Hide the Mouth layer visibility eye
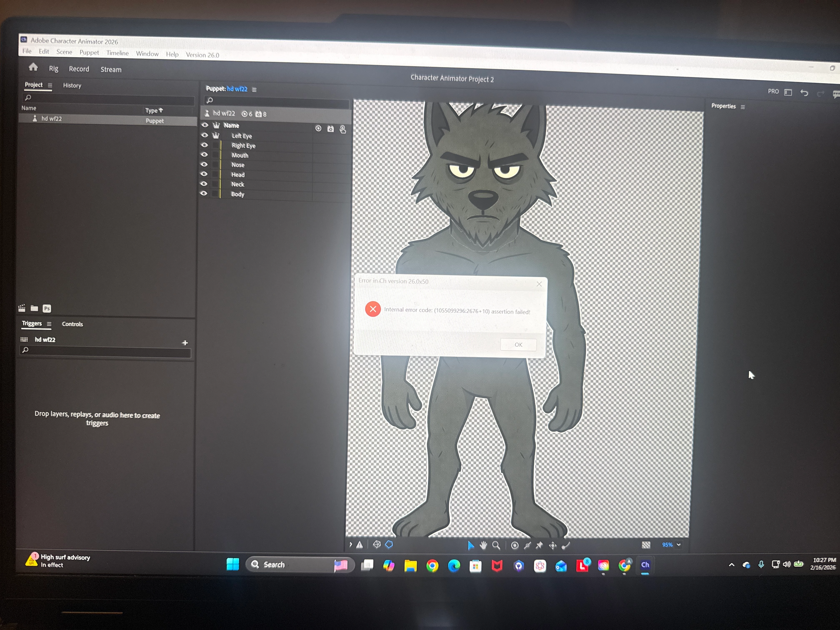 pyautogui.click(x=204, y=155)
